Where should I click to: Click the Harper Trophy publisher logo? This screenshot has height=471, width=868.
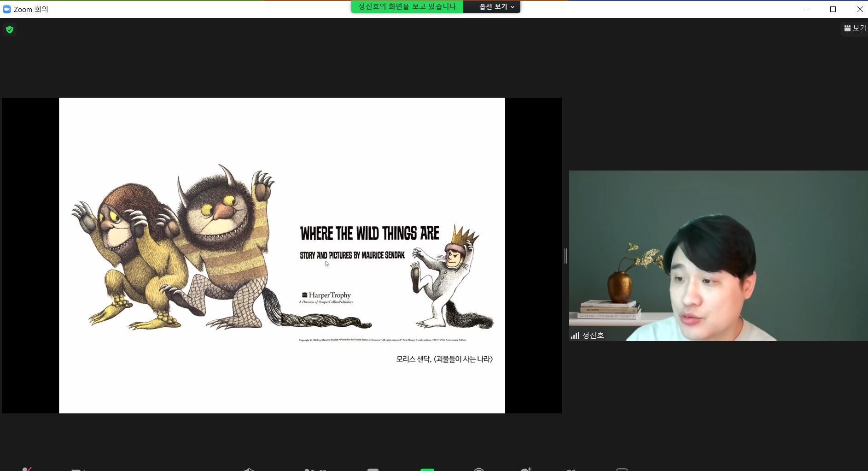(x=326, y=297)
